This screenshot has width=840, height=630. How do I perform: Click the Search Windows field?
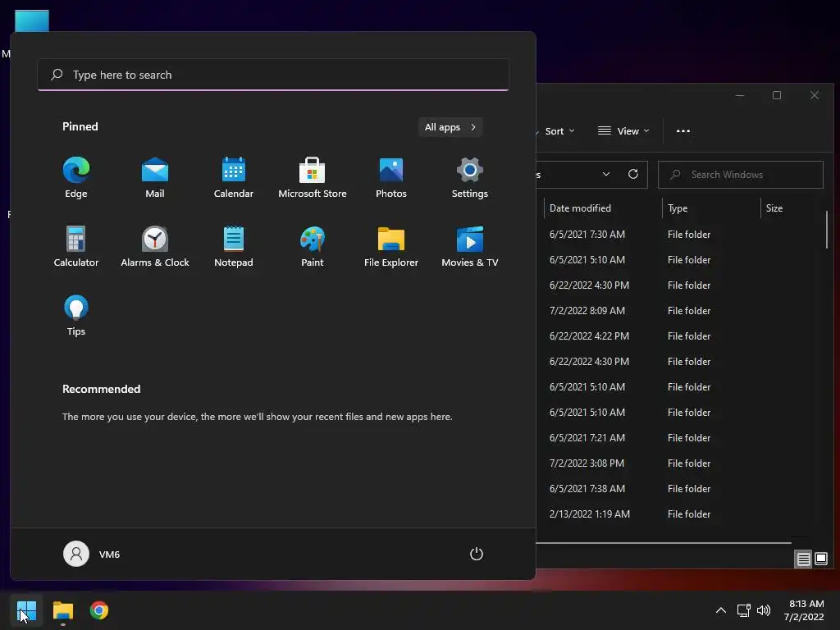(x=741, y=175)
